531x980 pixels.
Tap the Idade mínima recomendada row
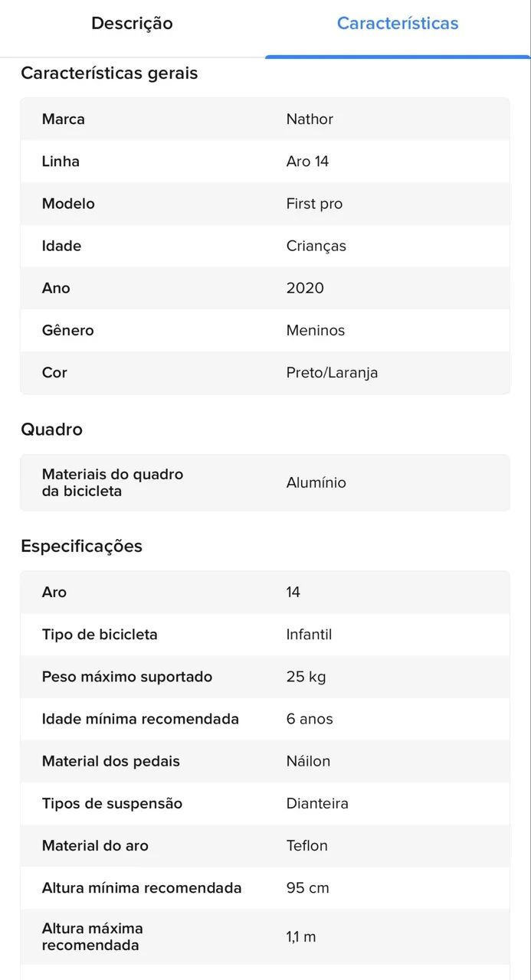[265, 719]
